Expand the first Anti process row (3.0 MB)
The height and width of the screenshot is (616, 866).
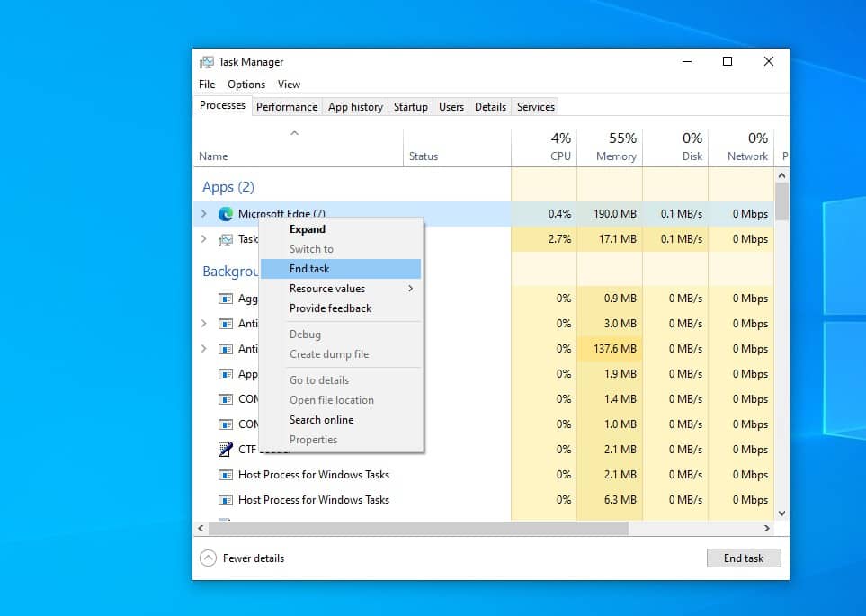click(x=204, y=323)
